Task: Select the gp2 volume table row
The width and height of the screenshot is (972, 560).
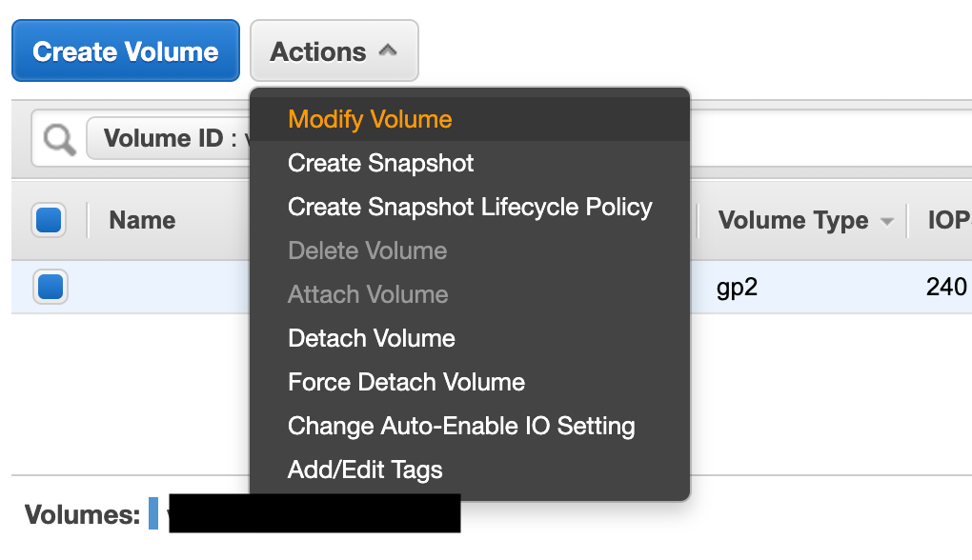Action: (x=492, y=287)
